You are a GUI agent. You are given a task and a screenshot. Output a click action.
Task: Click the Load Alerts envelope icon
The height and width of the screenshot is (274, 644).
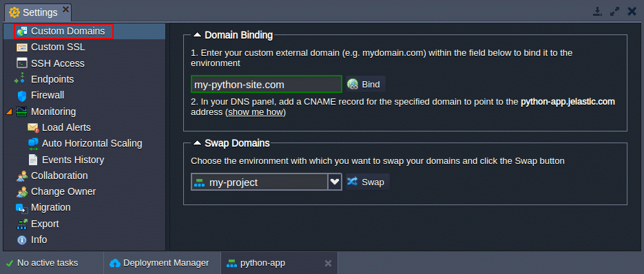pyautogui.click(x=33, y=128)
